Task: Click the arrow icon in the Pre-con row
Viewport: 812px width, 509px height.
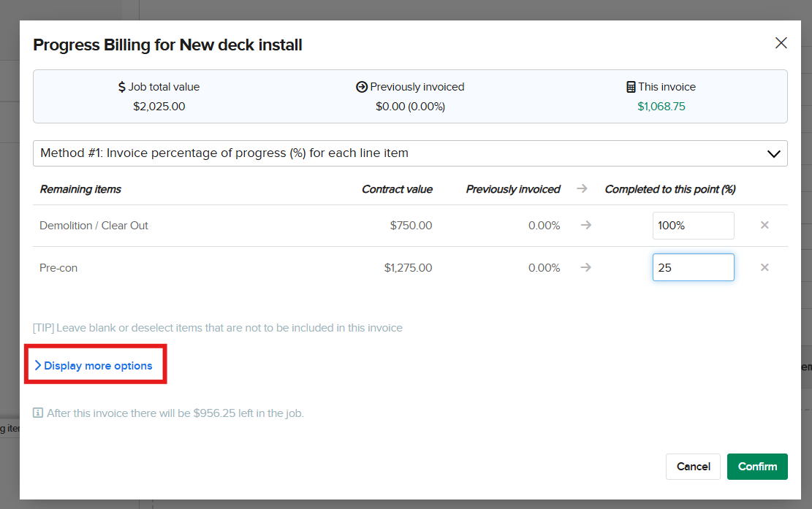Action: pos(585,267)
